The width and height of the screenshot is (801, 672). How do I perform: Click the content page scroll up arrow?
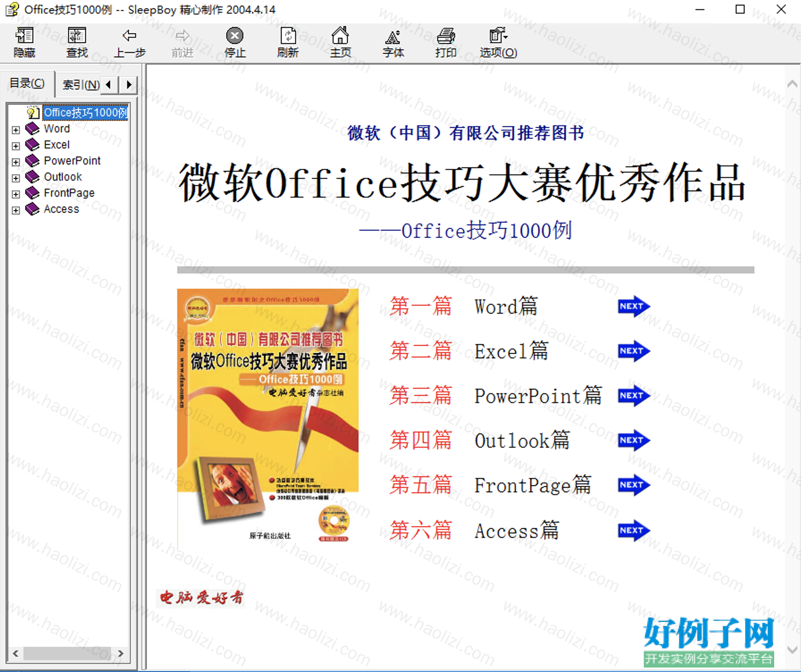coord(792,84)
